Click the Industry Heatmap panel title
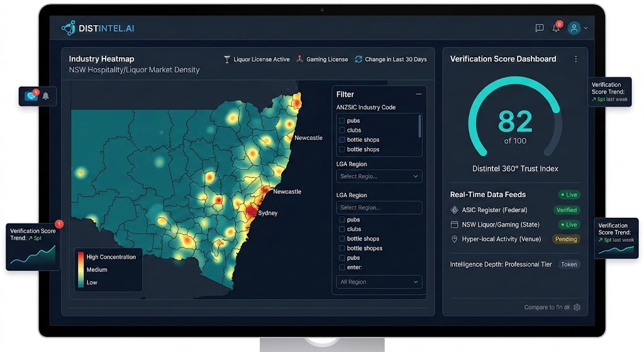Viewport: 644px width, 352px height. [x=101, y=59]
